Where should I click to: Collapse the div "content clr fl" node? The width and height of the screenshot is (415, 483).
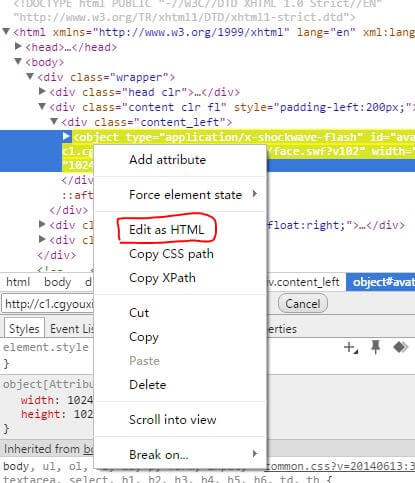pyautogui.click(x=42, y=106)
